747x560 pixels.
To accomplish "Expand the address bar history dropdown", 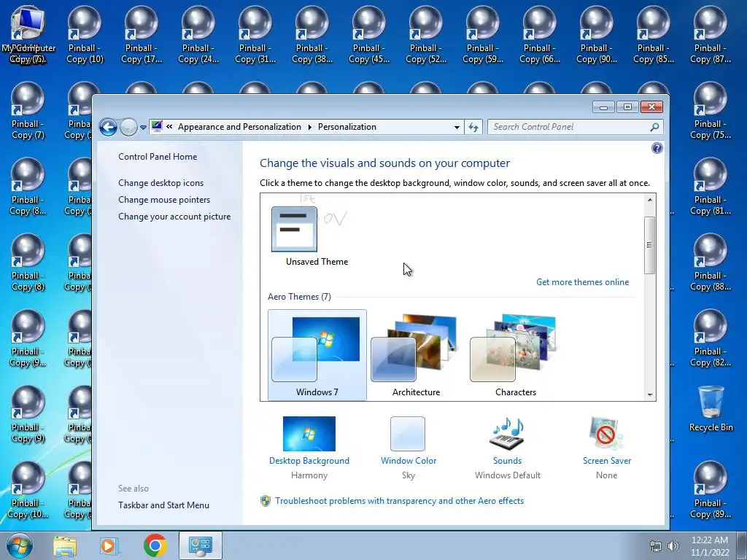I will tap(457, 127).
